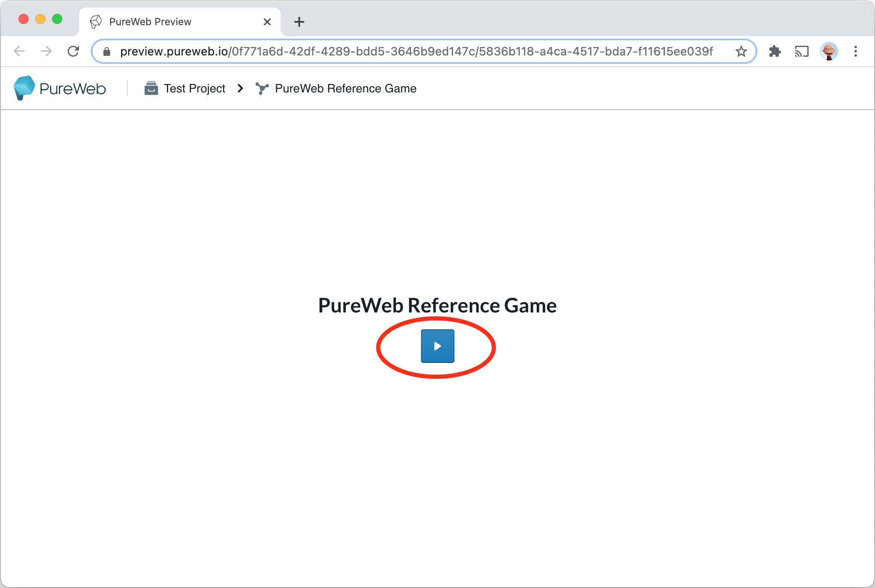Go forward using the browser forward arrow
Image resolution: width=875 pixels, height=588 pixels.
(46, 51)
